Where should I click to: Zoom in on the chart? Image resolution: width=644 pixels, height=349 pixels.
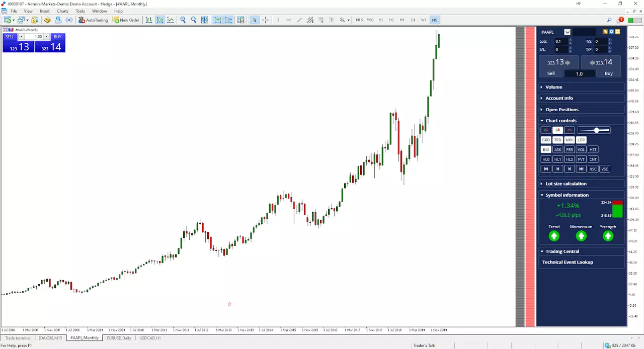coord(183,20)
